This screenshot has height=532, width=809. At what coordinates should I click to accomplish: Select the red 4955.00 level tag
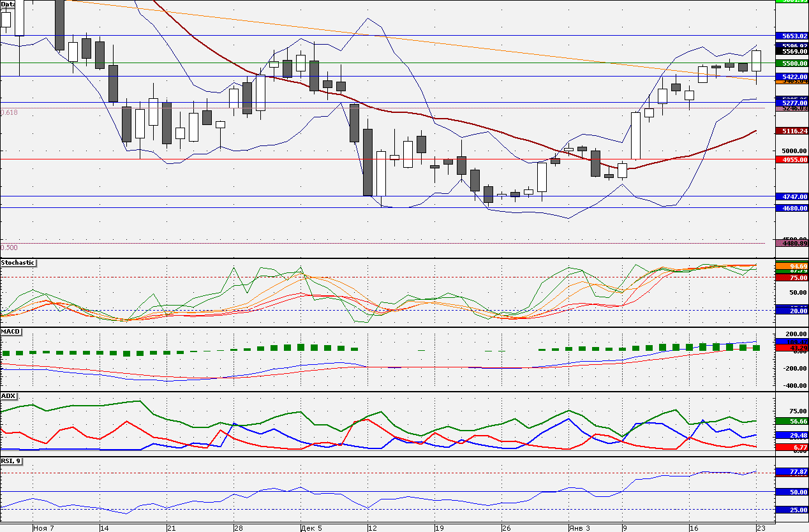tap(791, 159)
